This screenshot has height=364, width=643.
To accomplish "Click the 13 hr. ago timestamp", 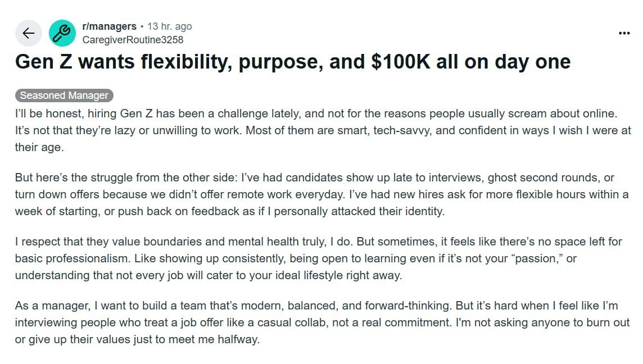I will (169, 26).
